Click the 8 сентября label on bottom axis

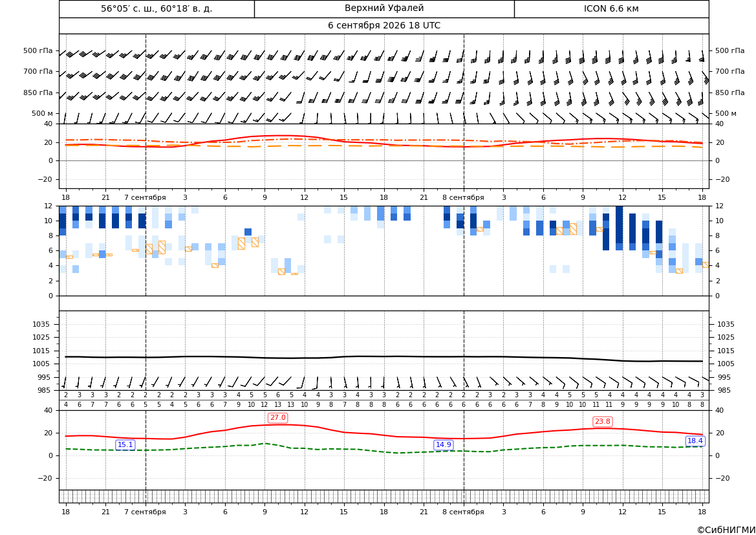click(x=463, y=512)
